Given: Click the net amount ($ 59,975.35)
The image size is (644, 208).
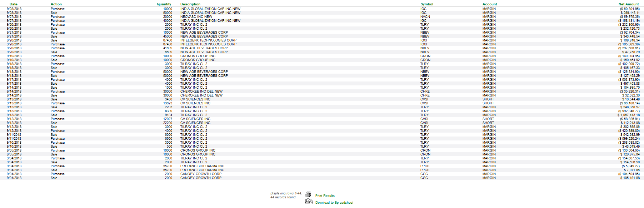Looking at the screenshot, I should [630, 17].
